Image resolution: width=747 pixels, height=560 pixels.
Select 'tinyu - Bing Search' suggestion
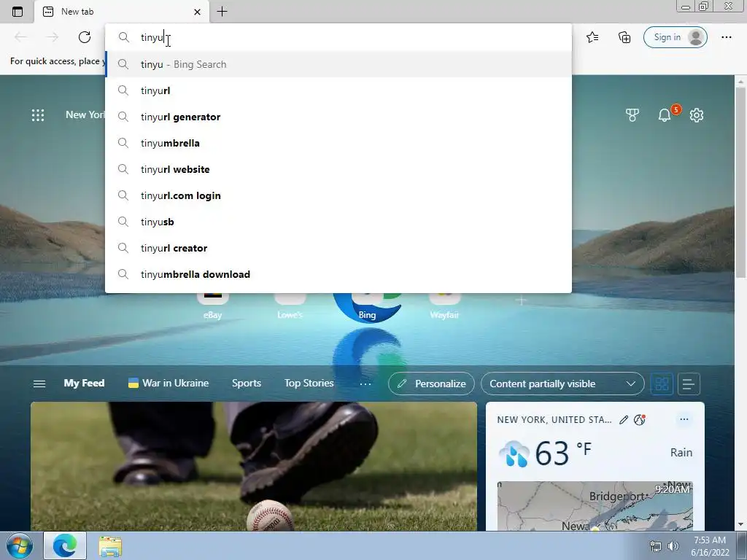[x=338, y=64]
